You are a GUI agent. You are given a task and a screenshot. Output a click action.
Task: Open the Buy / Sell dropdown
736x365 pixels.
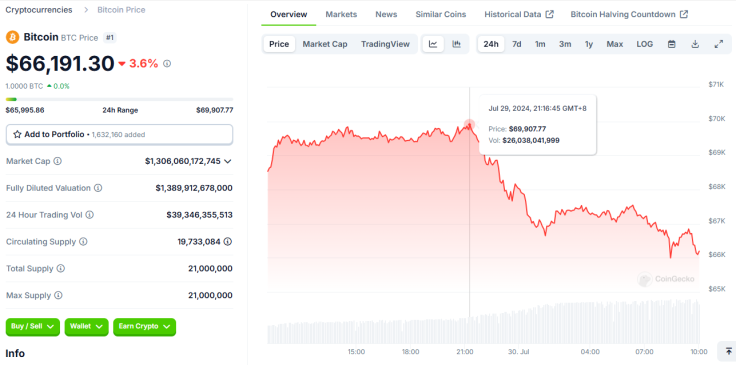click(x=33, y=327)
